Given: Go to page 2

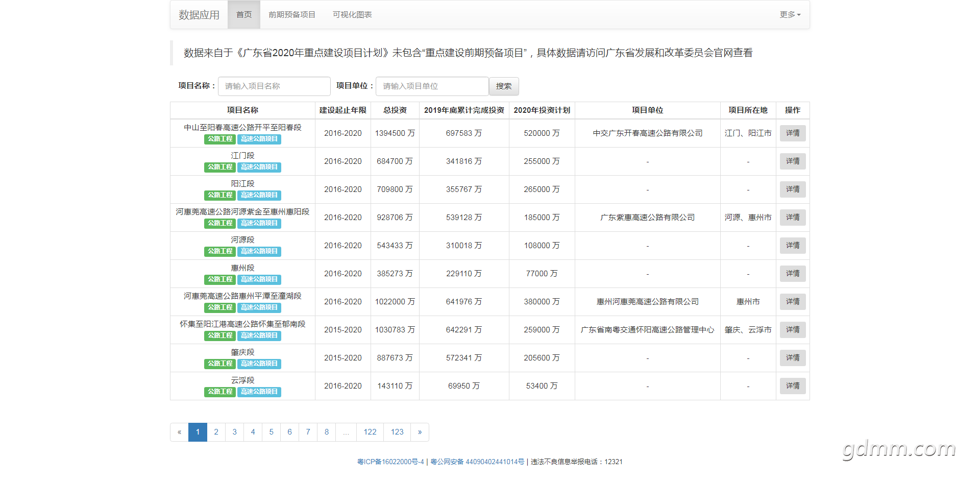Looking at the screenshot, I should click(x=216, y=432).
